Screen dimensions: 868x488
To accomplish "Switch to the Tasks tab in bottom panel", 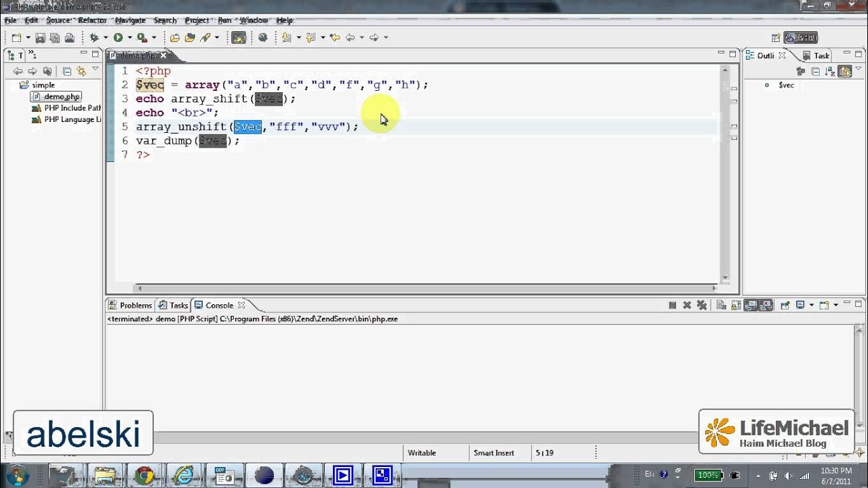I will [173, 305].
